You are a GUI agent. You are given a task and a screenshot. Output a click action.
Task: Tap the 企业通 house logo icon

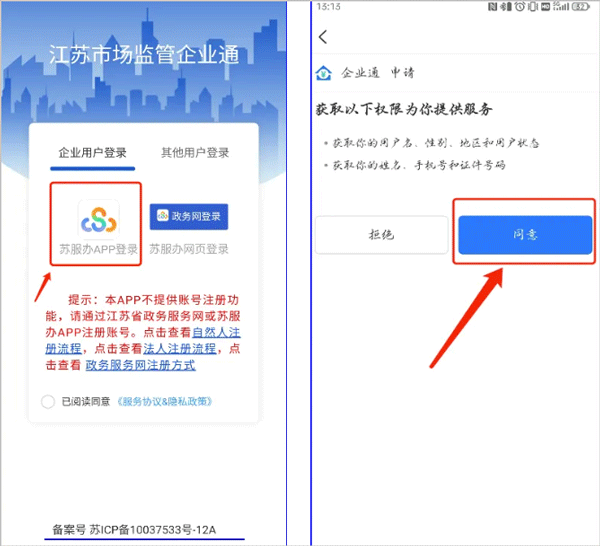pyautogui.click(x=323, y=74)
